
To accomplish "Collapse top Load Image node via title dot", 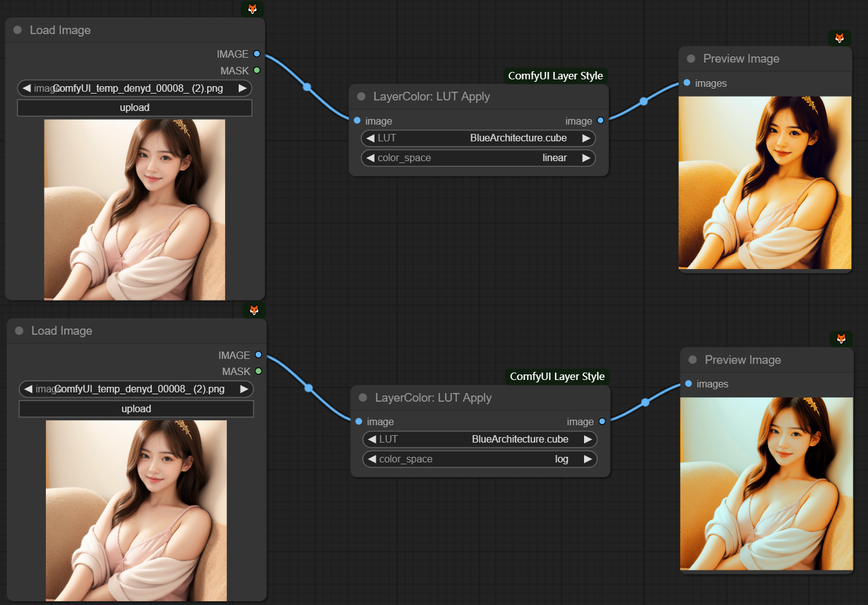I will point(17,30).
